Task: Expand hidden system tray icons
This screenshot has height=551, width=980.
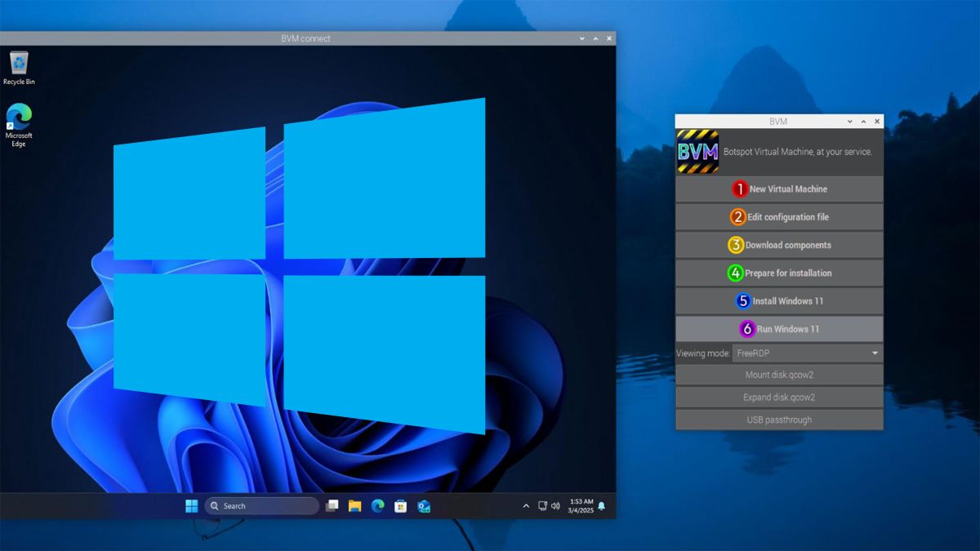Action: point(526,505)
